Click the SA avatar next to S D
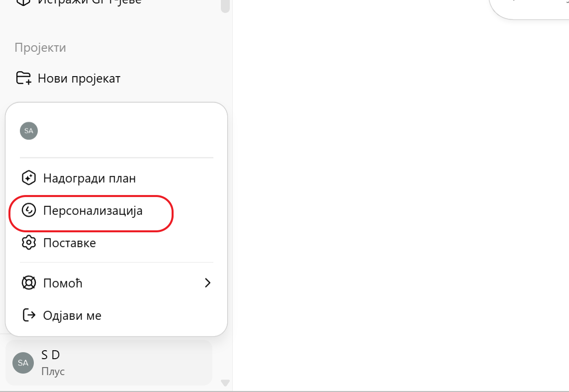This screenshot has height=392, width=569. (x=23, y=363)
